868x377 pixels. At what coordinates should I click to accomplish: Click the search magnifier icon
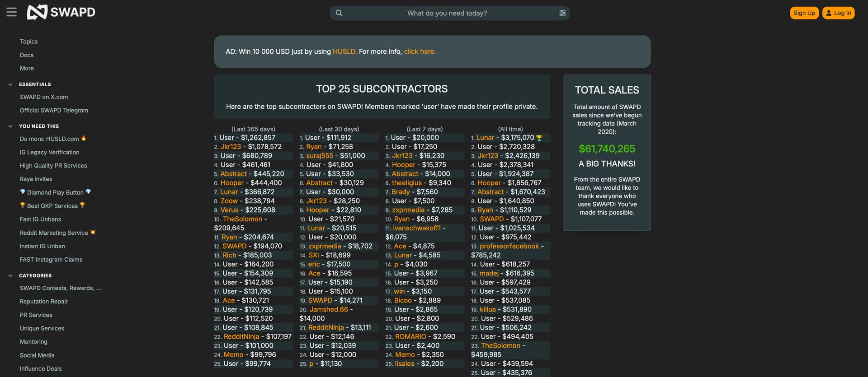tap(339, 13)
